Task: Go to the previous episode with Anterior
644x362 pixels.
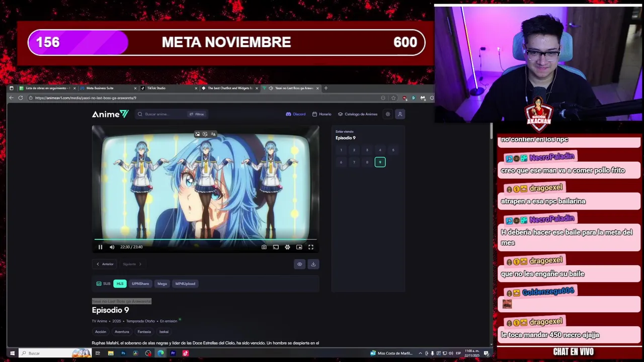Action: pyautogui.click(x=105, y=264)
